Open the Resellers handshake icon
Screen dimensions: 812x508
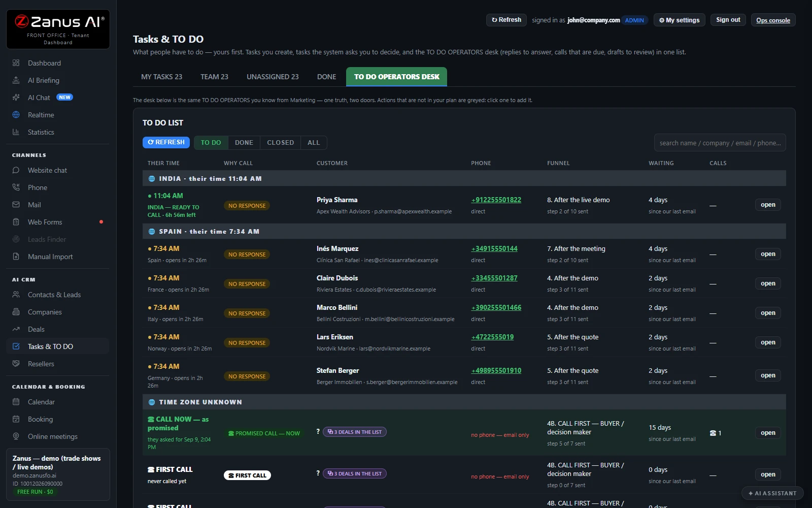[16, 364]
